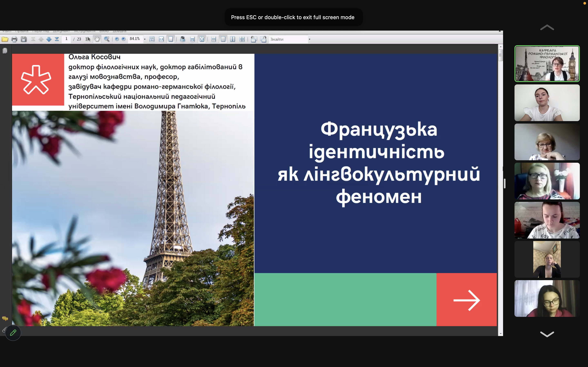Toggle two-page facing layout

tap(233, 39)
